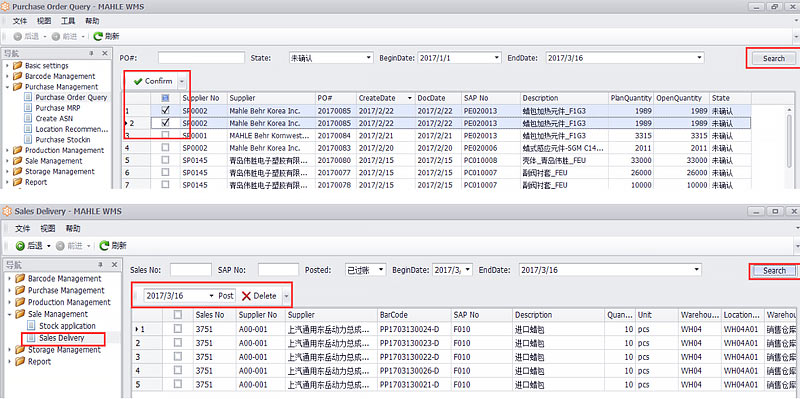Viewport: 800px width, 399px height.
Task: Click Search button in Purchase Order Query
Action: click(x=773, y=58)
